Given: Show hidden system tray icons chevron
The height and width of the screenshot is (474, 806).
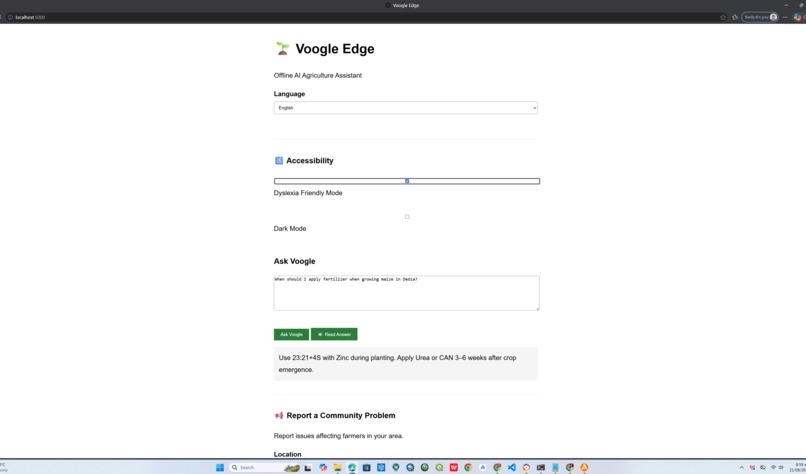Looking at the screenshot, I should point(741,467).
